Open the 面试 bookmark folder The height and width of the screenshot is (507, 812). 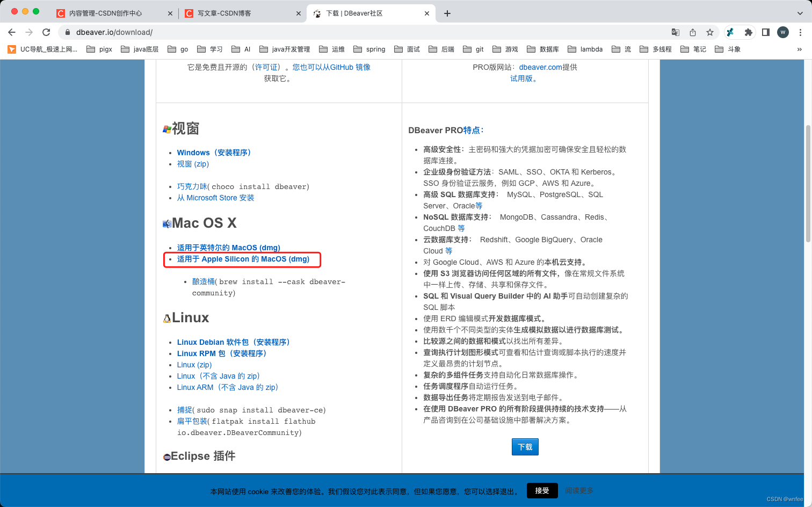tap(407, 49)
